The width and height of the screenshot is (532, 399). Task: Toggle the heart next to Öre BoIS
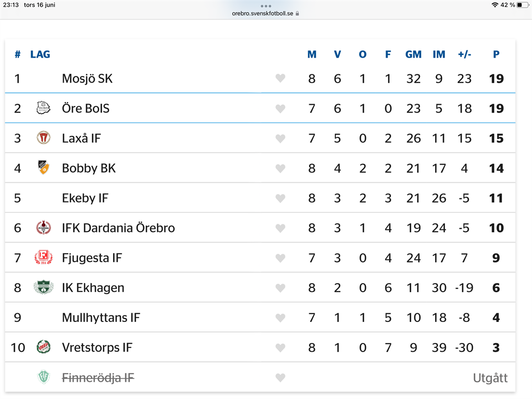280,109
